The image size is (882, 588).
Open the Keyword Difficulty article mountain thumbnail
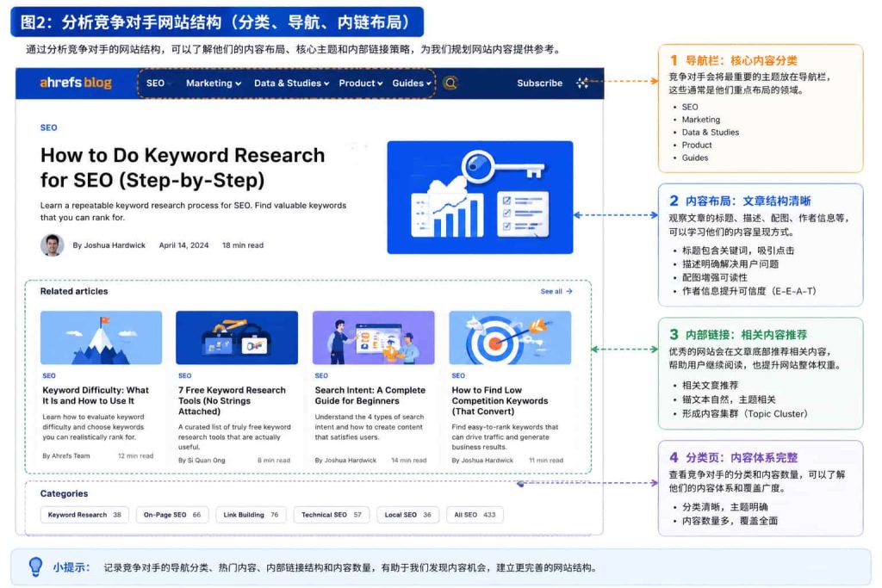(x=102, y=337)
